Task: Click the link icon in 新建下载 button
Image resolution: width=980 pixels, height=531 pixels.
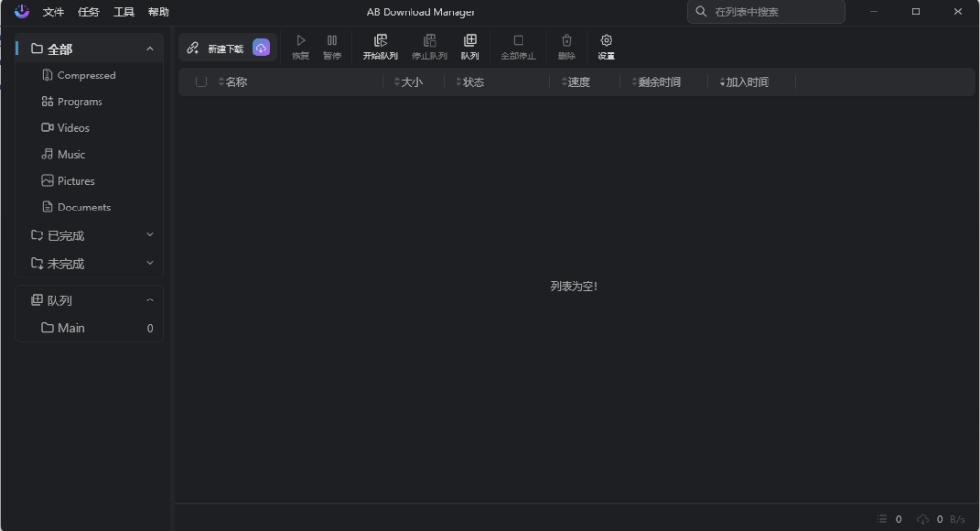Action: (x=192, y=48)
